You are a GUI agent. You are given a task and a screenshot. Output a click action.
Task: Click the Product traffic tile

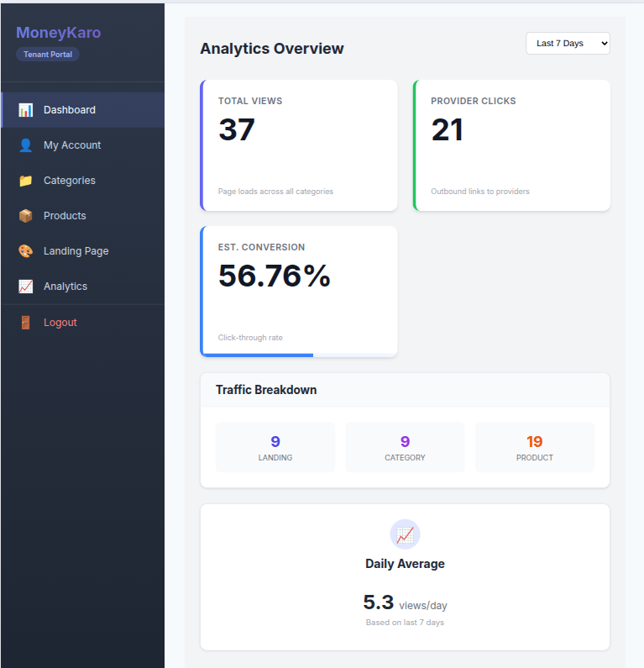point(534,447)
